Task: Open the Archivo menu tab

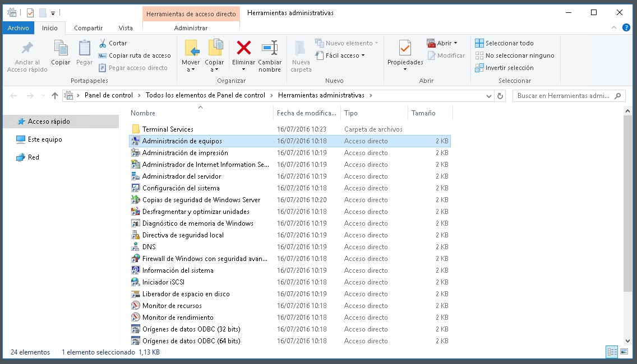Action: (x=19, y=28)
